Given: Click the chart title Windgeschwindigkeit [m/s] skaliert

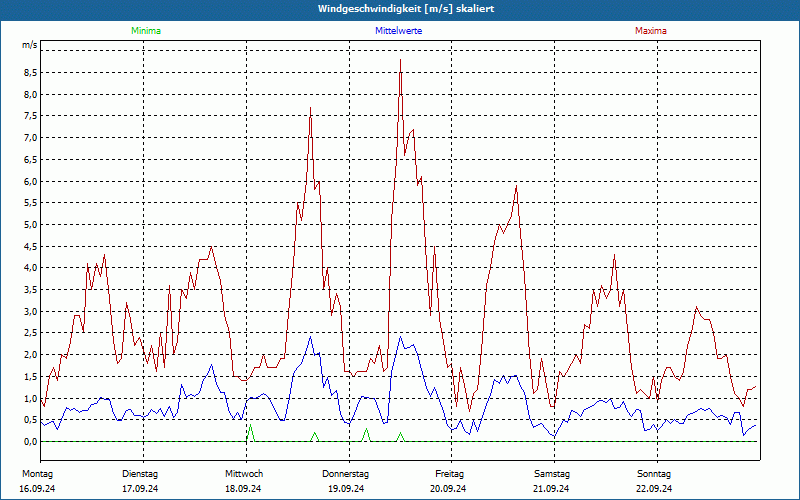Looking at the screenshot, I should pyautogui.click(x=406, y=9).
